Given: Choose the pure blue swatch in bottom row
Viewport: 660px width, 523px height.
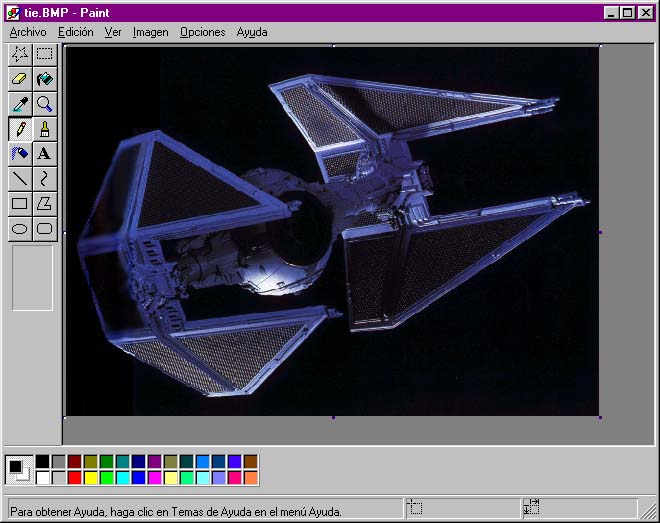Looking at the screenshot, I should pyautogui.click(x=138, y=478).
